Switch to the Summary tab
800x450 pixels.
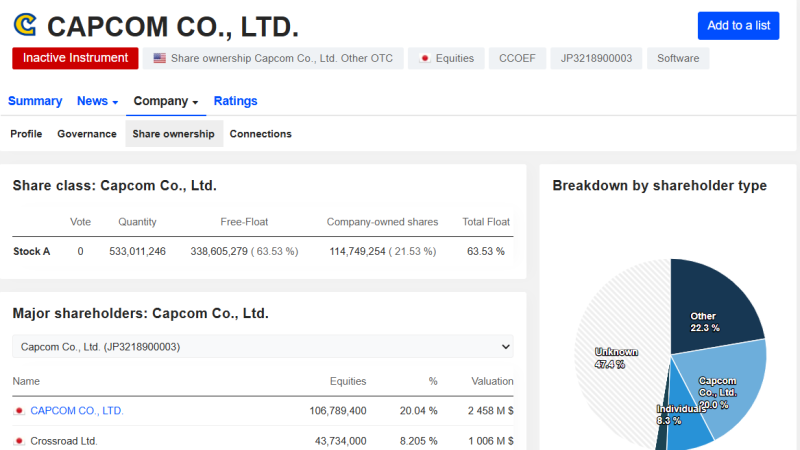tap(35, 101)
